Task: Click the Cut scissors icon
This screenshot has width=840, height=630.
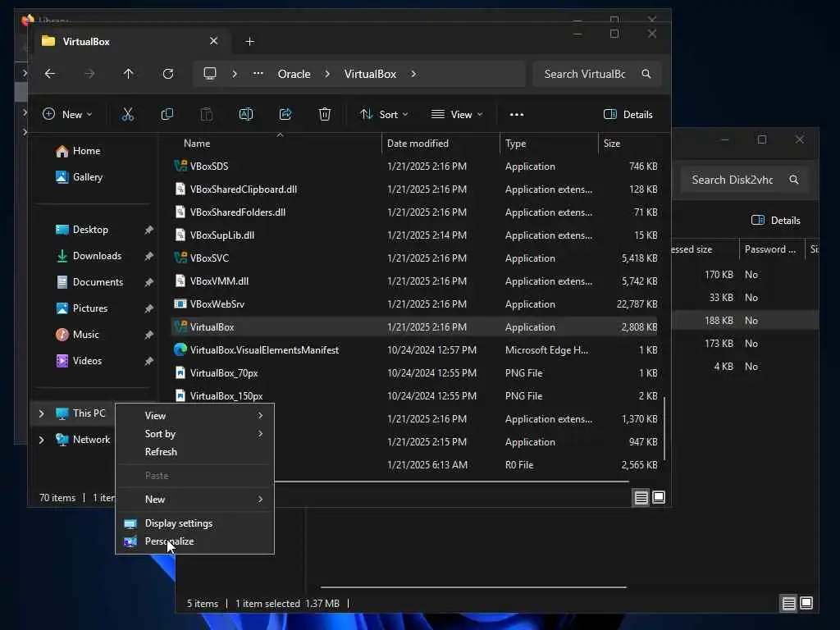Action: click(x=127, y=114)
